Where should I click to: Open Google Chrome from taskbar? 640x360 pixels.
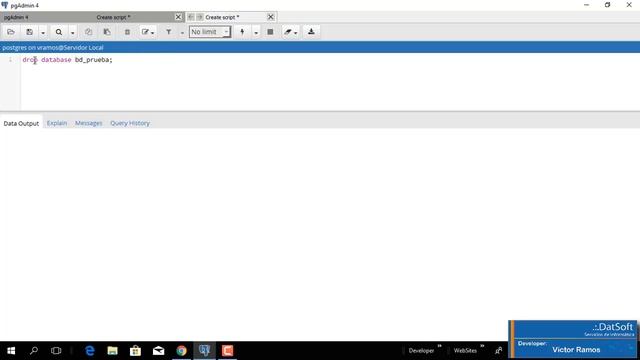tap(181, 351)
